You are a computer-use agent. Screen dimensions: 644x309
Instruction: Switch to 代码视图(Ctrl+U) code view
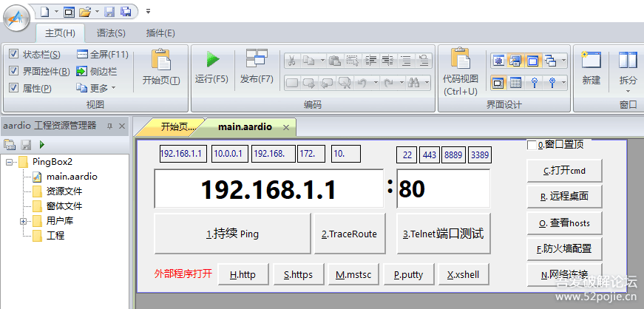coord(461,72)
